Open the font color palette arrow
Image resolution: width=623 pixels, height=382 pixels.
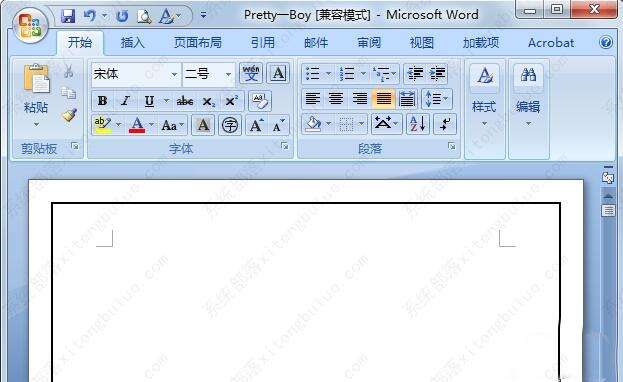151,125
